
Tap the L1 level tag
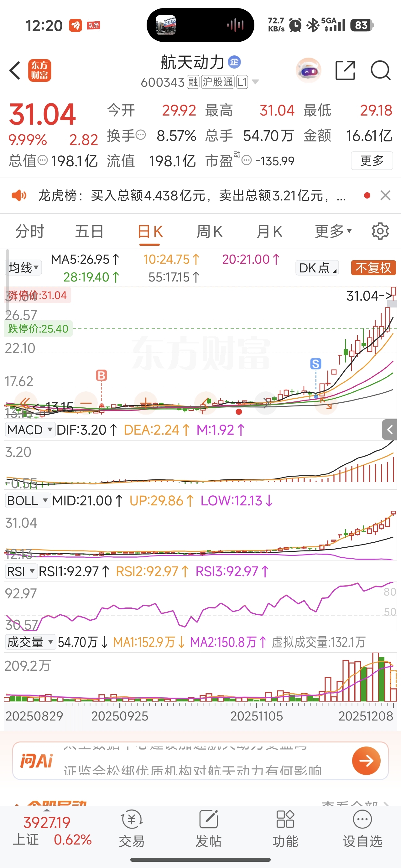[242, 82]
